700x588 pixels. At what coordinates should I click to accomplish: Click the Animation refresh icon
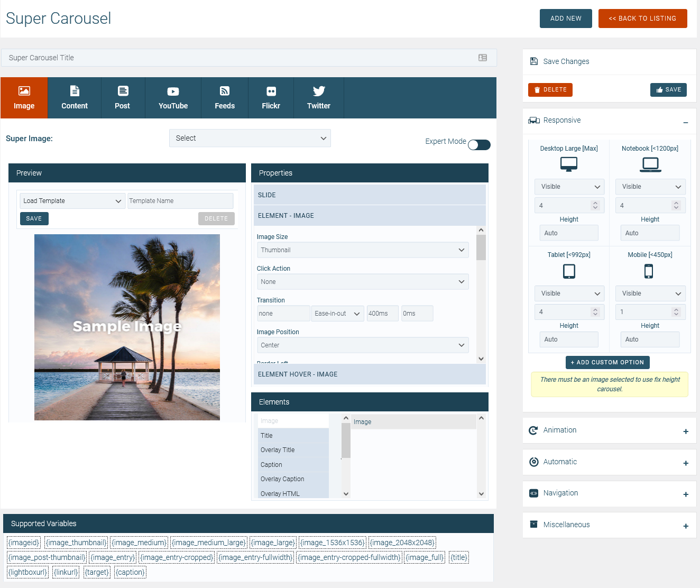tap(533, 430)
